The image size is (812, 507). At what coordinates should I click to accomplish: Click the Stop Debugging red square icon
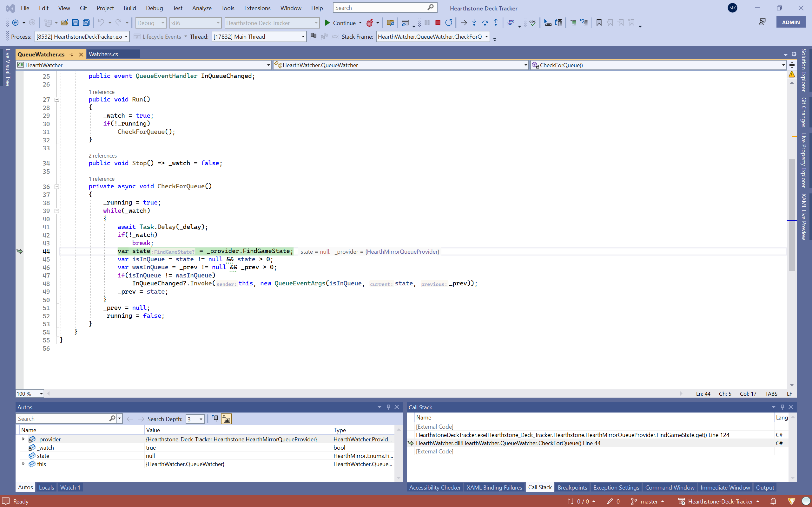pyautogui.click(x=438, y=23)
